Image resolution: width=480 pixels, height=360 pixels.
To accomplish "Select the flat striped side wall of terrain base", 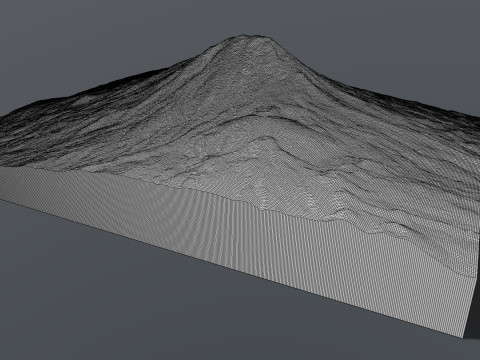I will (x=253, y=247).
